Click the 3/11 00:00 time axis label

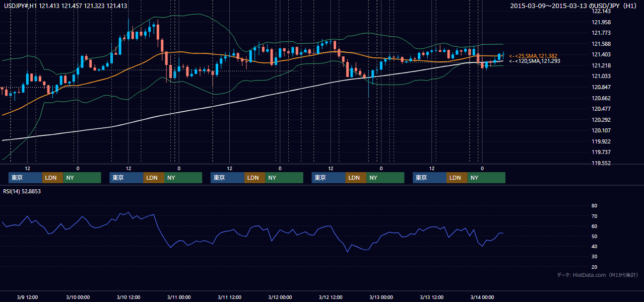tap(179, 297)
